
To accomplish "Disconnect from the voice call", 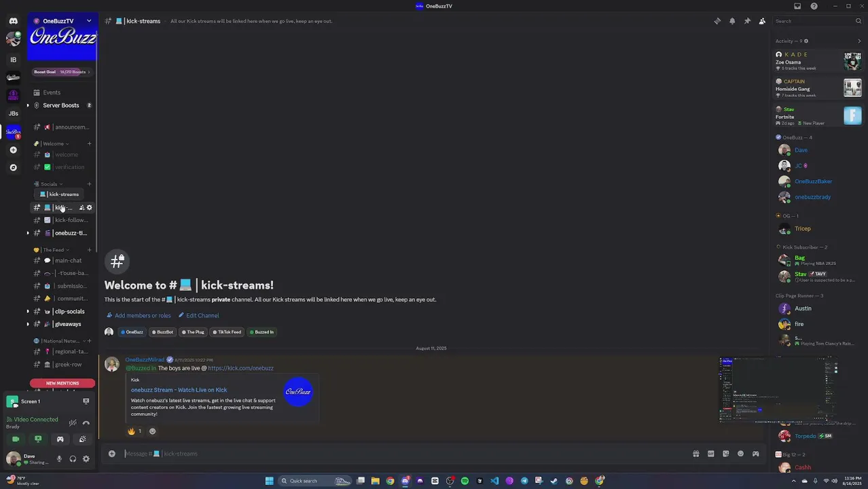I will click(x=86, y=423).
